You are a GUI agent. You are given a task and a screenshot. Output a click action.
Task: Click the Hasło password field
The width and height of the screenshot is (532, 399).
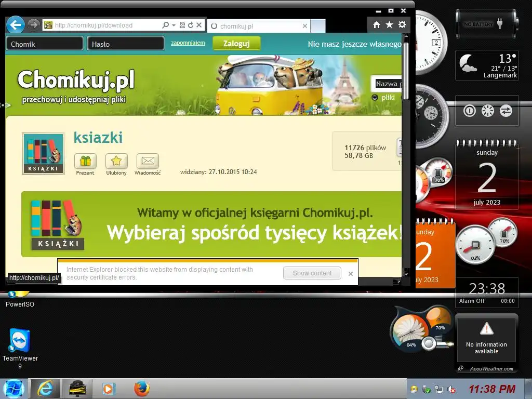point(126,44)
